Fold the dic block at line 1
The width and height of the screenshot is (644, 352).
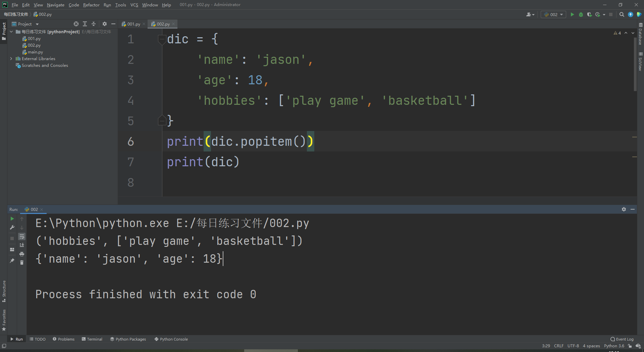click(x=162, y=39)
